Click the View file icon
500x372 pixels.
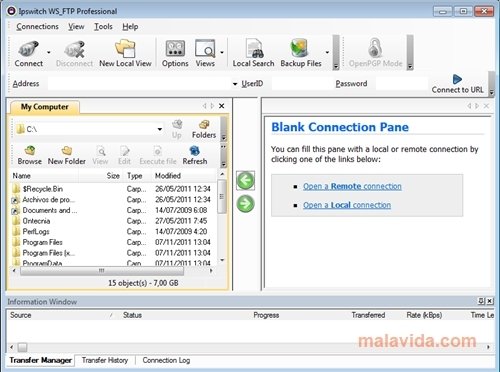[x=101, y=151]
